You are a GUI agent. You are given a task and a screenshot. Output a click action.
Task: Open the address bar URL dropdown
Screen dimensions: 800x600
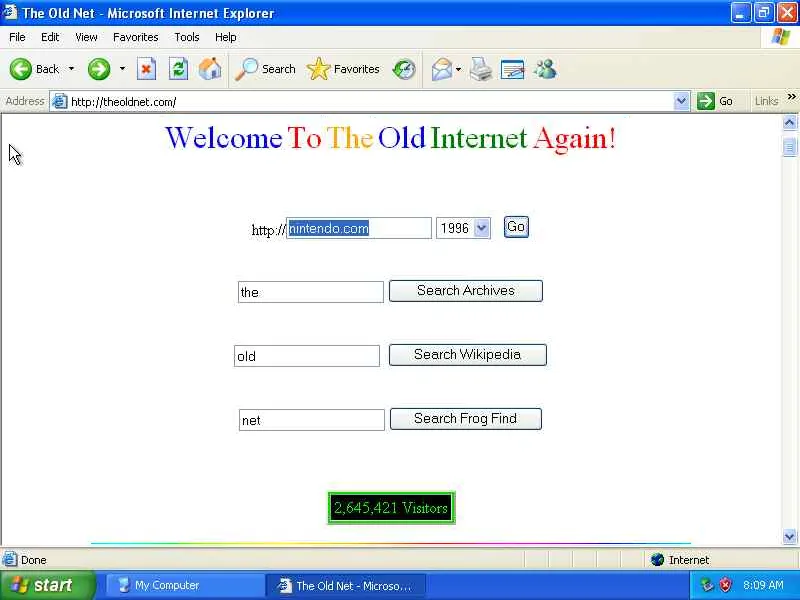tap(681, 102)
